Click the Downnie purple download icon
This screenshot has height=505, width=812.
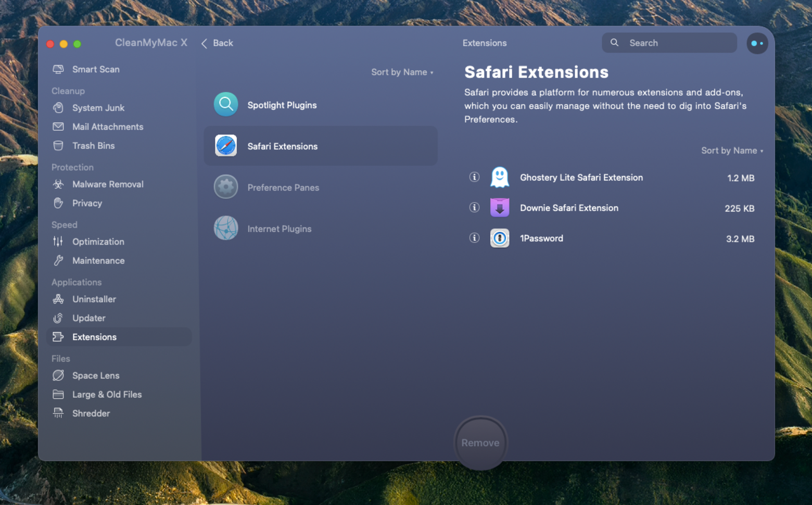pyautogui.click(x=500, y=208)
